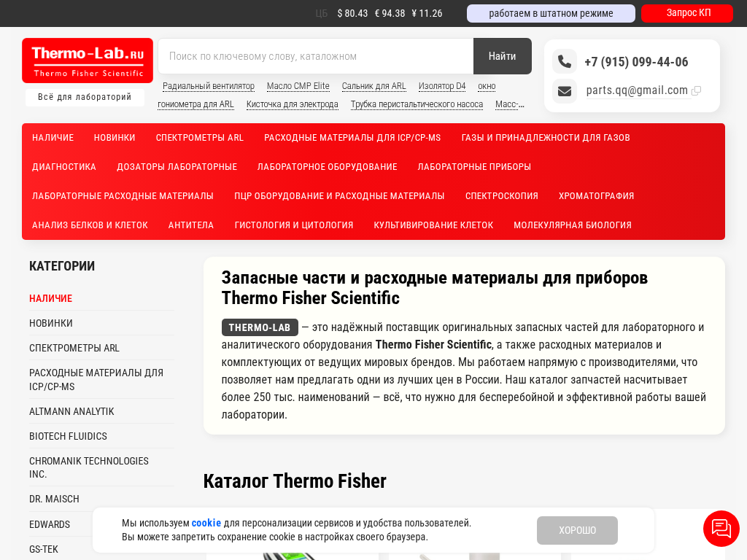Click the € 94.38 exchange rate
Image resolution: width=747 pixels, height=560 pixels.
pos(390,13)
